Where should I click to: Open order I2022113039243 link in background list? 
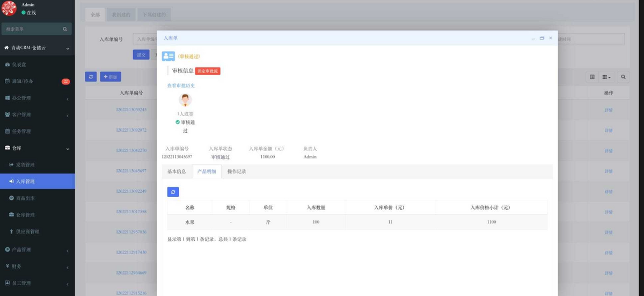coord(131,109)
